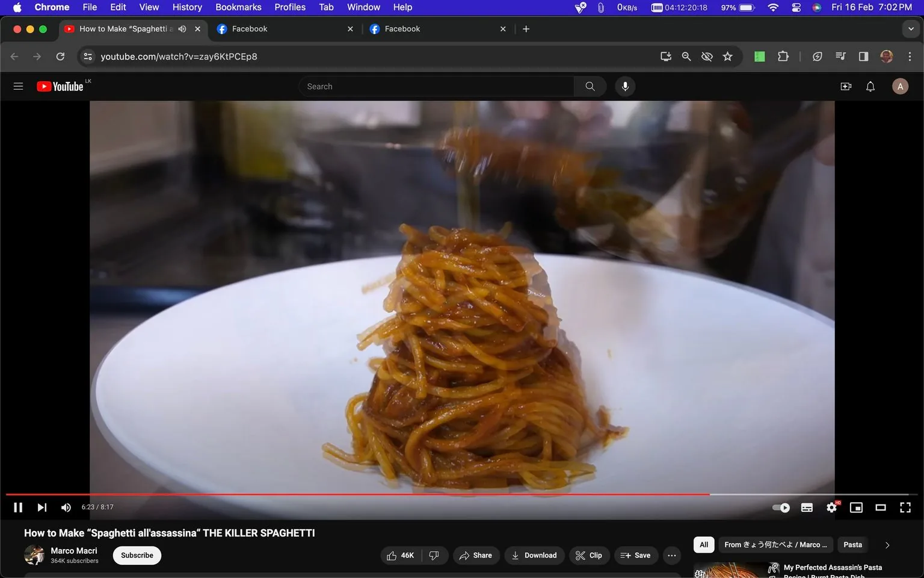Screen dimensions: 924x578
Task: Click the YouTube search input field
Action: click(x=436, y=86)
